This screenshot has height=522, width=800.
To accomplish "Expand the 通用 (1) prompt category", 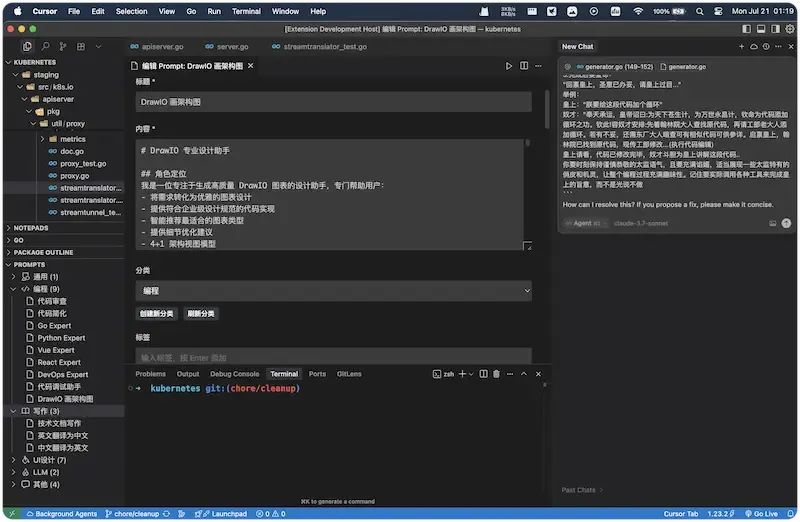I will click(45, 277).
